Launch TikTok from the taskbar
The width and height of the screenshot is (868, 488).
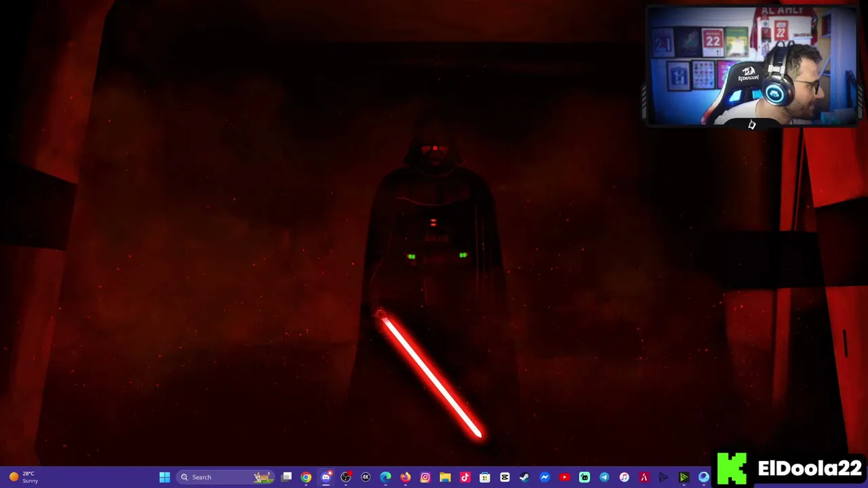click(x=465, y=477)
